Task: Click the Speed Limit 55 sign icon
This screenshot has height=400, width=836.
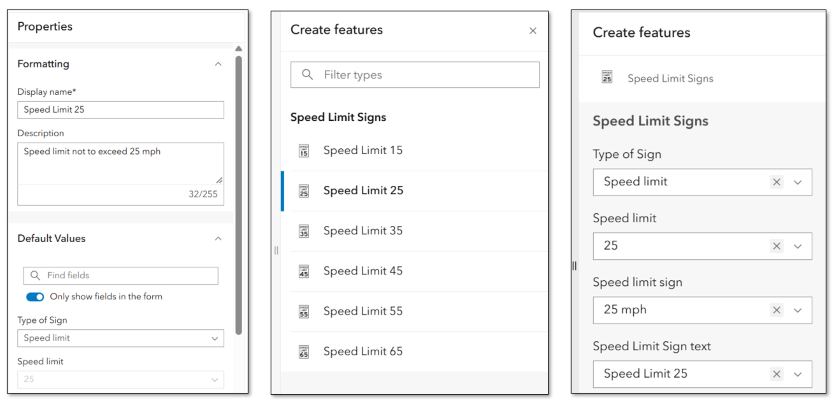Action: pos(304,311)
